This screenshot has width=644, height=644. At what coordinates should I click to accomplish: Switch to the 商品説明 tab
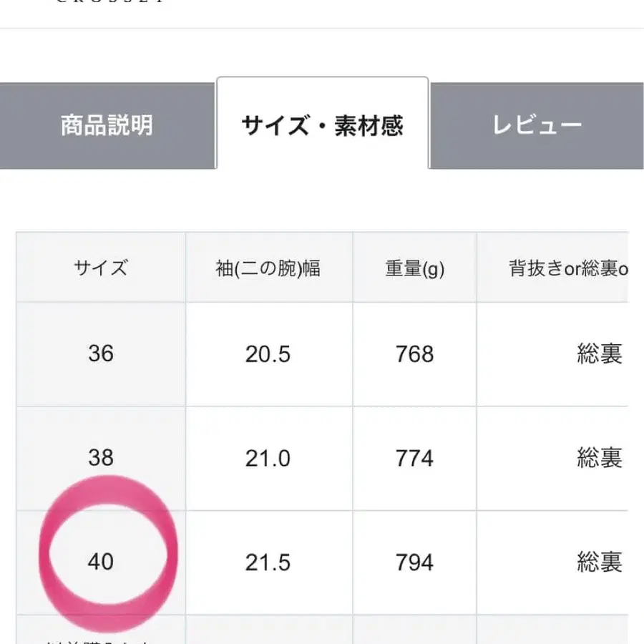tap(106, 125)
